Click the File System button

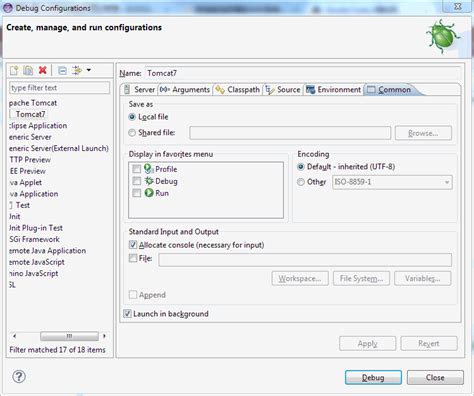(x=361, y=278)
